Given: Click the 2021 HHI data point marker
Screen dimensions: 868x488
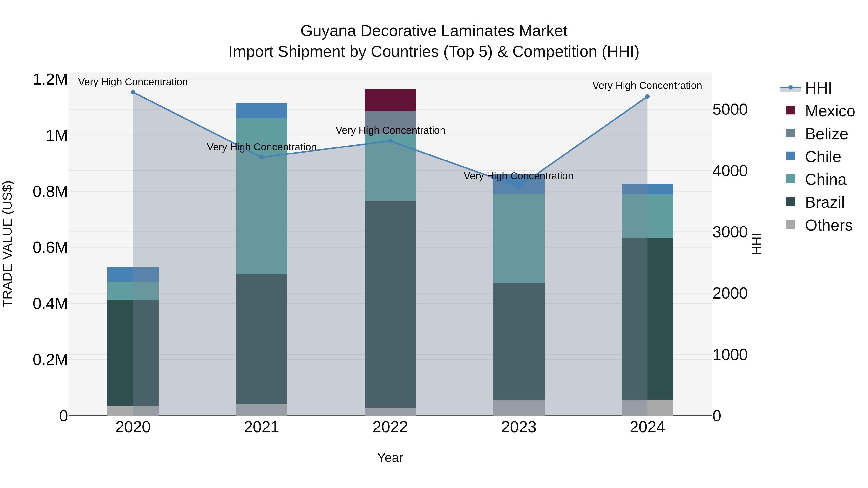Looking at the screenshot, I should click(x=261, y=157).
